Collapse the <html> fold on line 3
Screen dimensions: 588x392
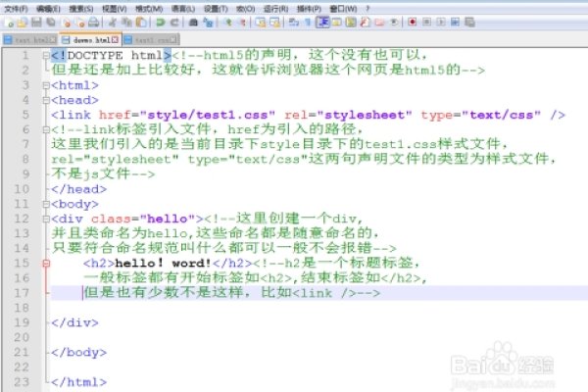(x=46, y=85)
